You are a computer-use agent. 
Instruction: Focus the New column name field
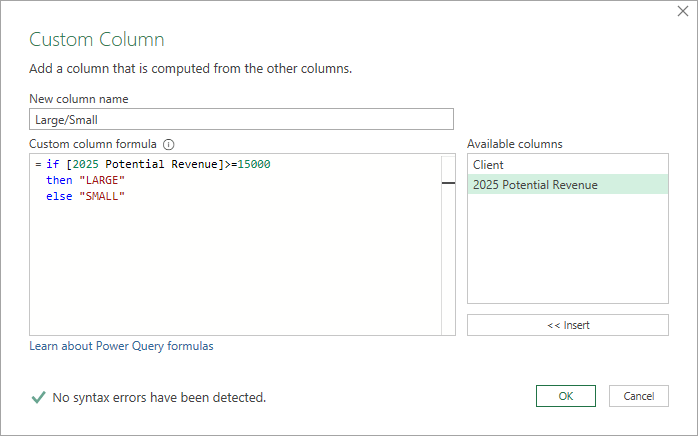click(x=241, y=119)
